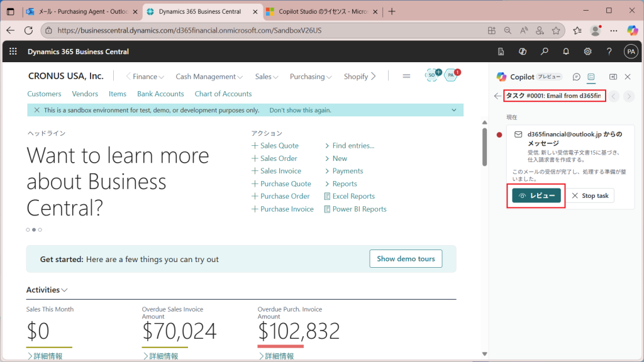Pop out the Copilot pane
The width and height of the screenshot is (644, 362).
[x=613, y=77]
